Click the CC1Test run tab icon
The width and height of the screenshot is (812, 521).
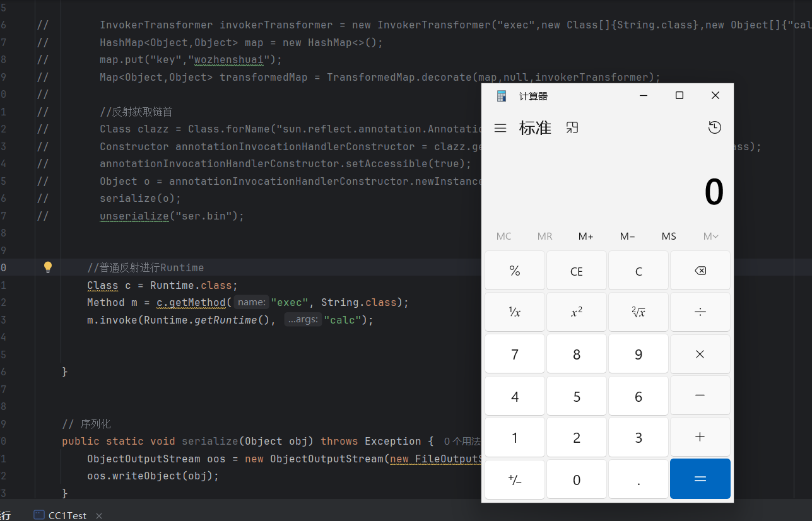[x=39, y=515]
